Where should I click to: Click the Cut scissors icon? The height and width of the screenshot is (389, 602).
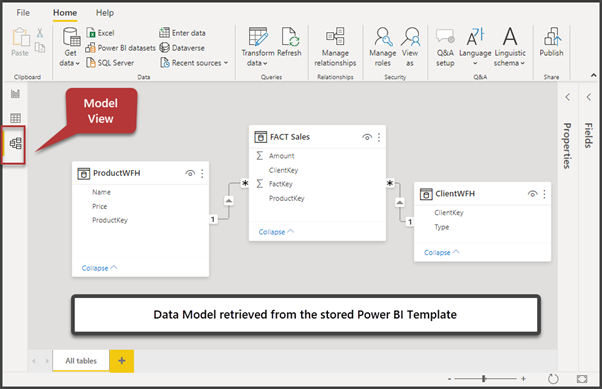tap(40, 33)
